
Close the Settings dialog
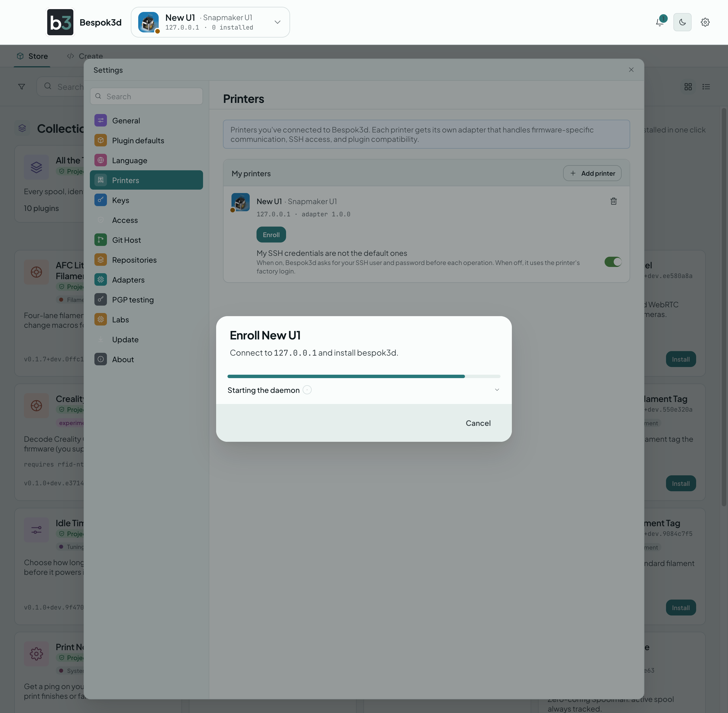click(631, 70)
